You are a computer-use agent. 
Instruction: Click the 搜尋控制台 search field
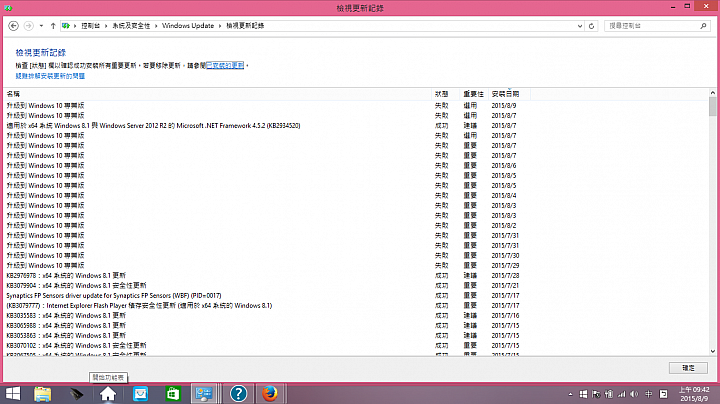(x=652, y=26)
